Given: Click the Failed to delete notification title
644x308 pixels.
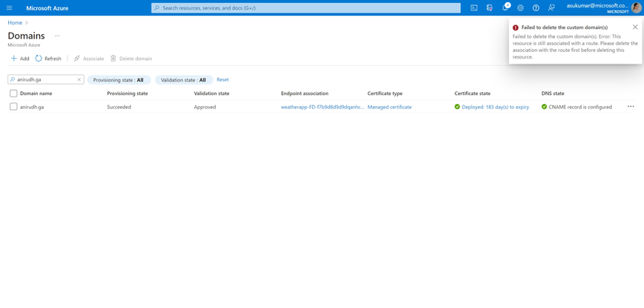Looking at the screenshot, I should (564, 27).
